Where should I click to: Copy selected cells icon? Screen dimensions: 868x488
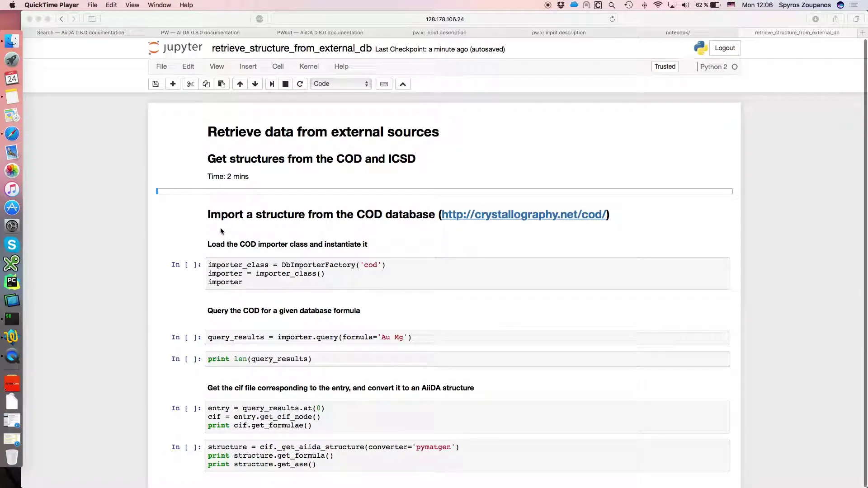206,84
